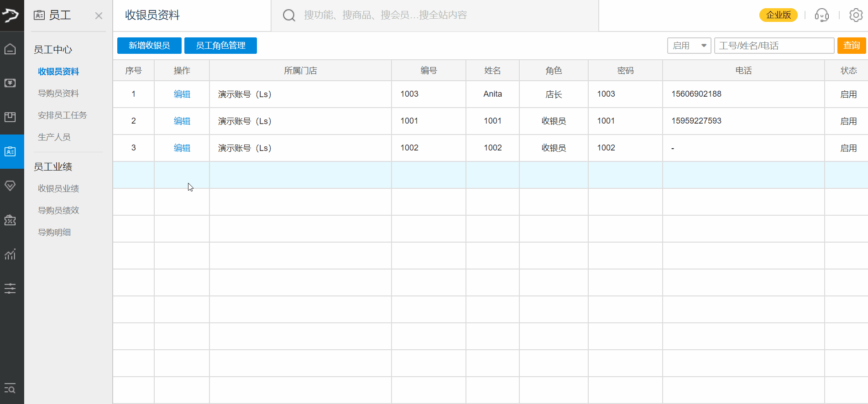Select 导购明细 menu item
Screen dimensions: 868x404
point(54,232)
